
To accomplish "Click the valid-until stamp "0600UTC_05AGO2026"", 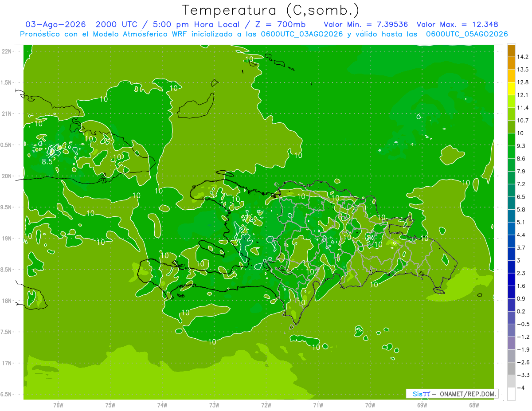I will [467, 34].
